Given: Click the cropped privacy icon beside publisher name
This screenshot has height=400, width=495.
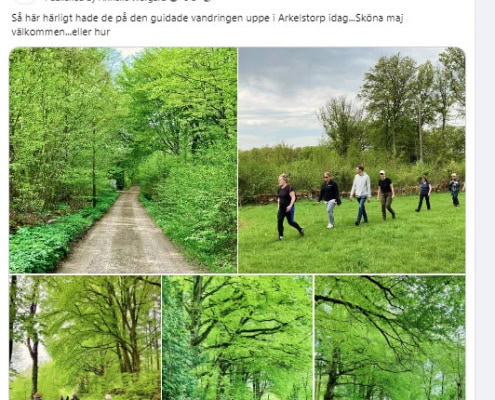Looking at the screenshot, I should click(207, 1).
